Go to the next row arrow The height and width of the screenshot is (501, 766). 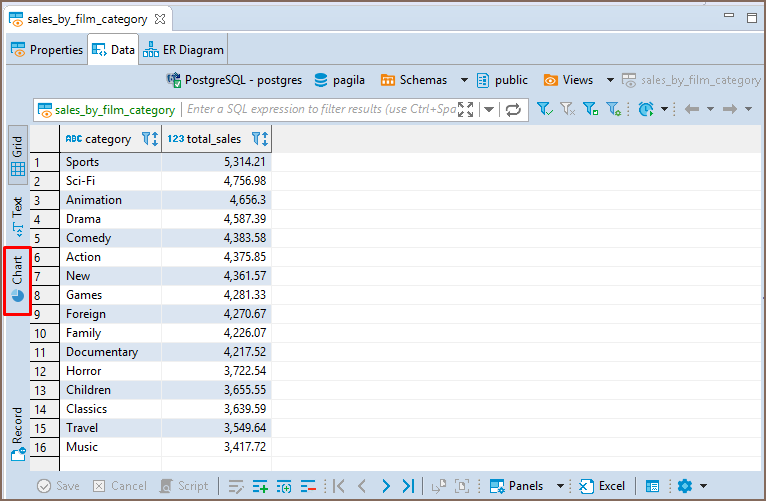[x=386, y=486]
